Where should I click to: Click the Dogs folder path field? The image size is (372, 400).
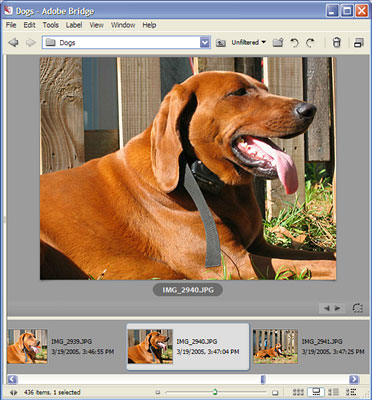[x=126, y=43]
